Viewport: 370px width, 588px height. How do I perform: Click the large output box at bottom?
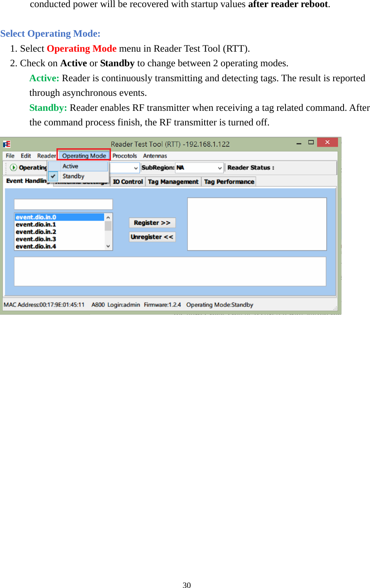(170, 271)
